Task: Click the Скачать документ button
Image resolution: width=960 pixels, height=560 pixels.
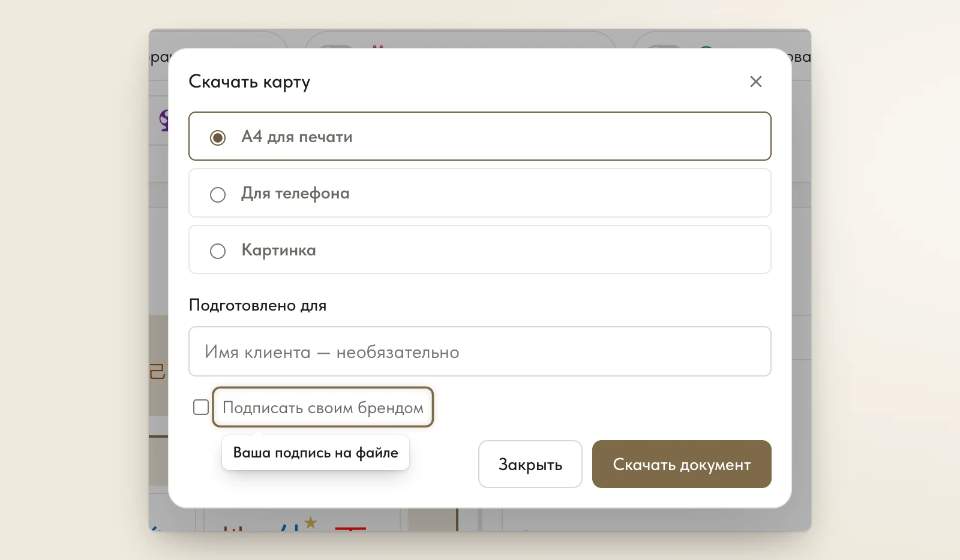Action: tap(682, 464)
